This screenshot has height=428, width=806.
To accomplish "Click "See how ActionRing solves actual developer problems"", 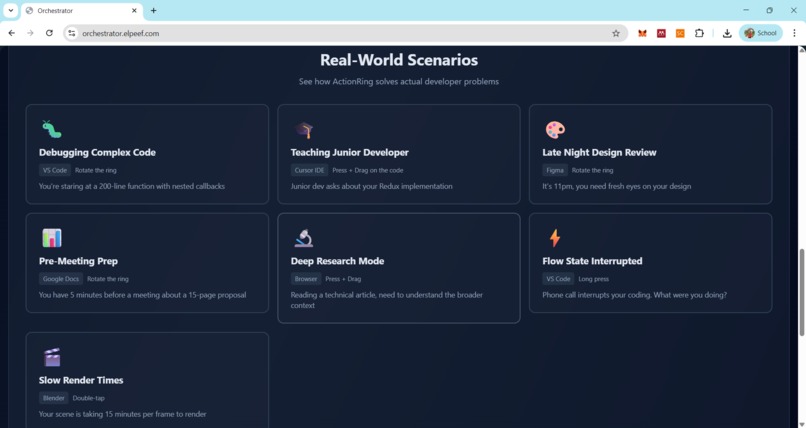I will (399, 82).
